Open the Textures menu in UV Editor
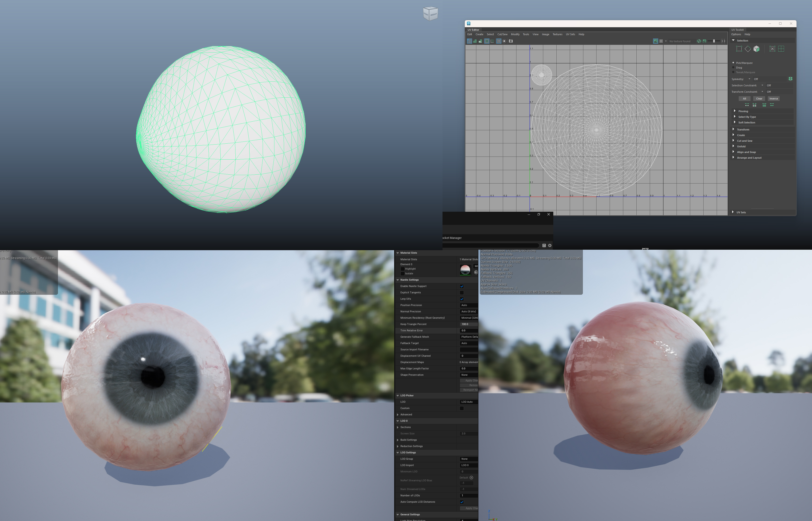Screen dimensions: 812x521 (x=557, y=34)
